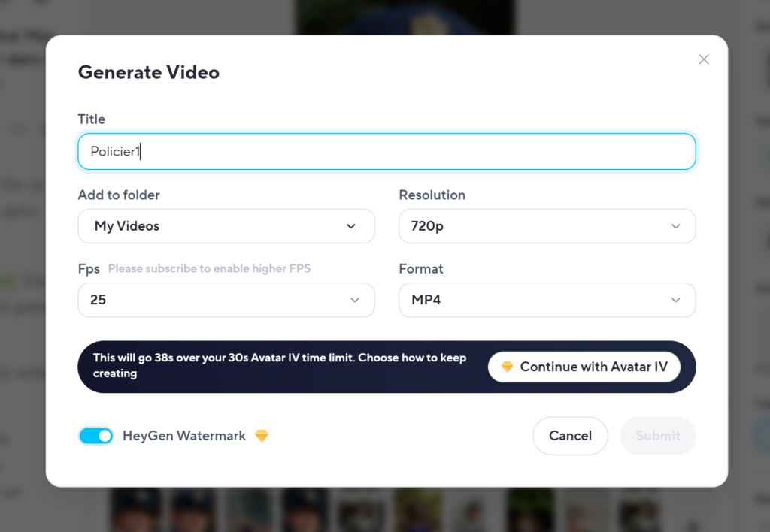Click the HeyGen Watermark label text
The width and height of the screenshot is (770, 532).
click(183, 436)
